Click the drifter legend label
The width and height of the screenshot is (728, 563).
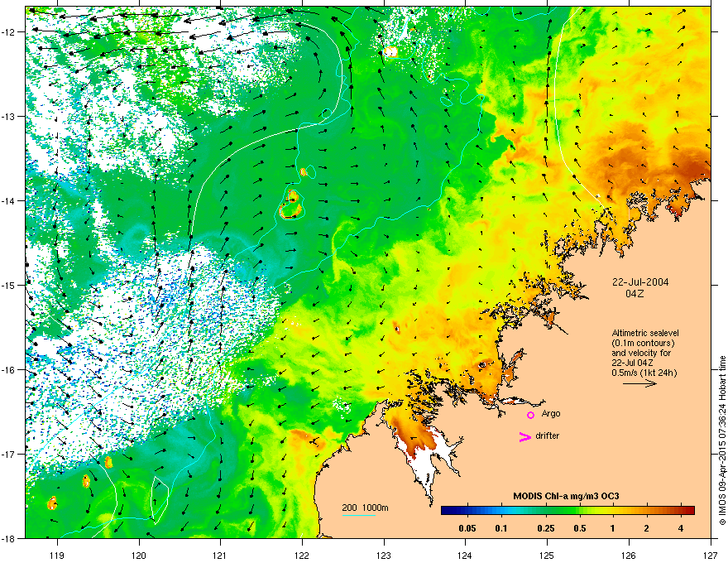click(x=548, y=435)
